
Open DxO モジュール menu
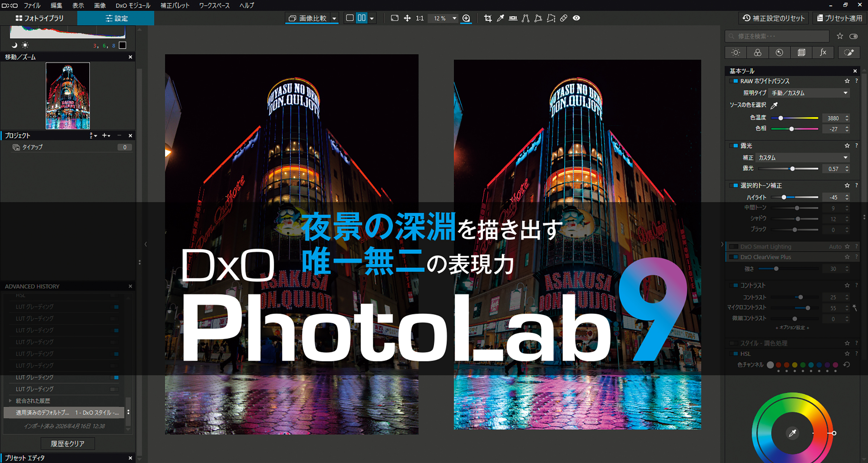coord(133,5)
